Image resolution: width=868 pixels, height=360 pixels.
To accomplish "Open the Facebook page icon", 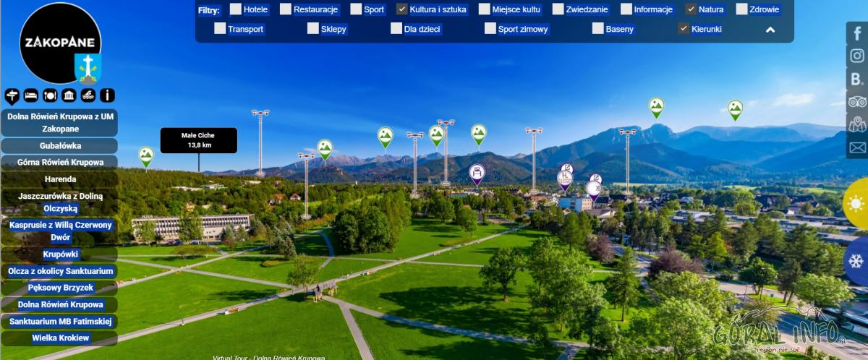I will pyautogui.click(x=857, y=34).
